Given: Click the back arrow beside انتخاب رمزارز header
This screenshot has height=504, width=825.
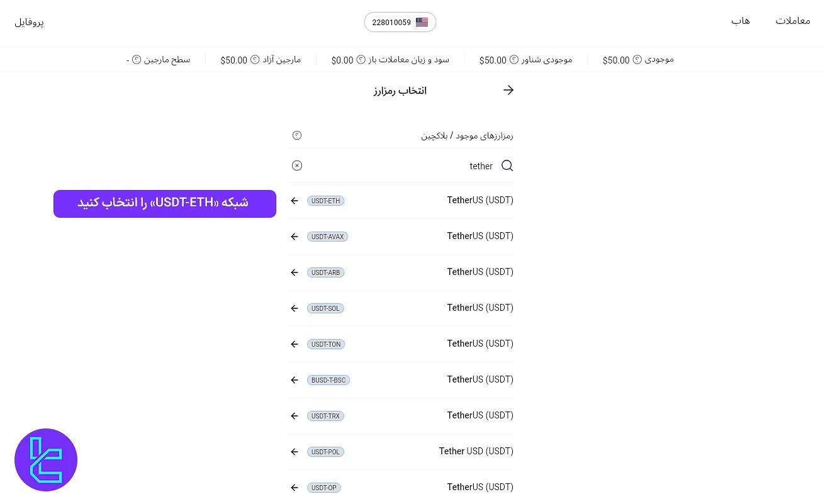Looking at the screenshot, I should (x=508, y=90).
